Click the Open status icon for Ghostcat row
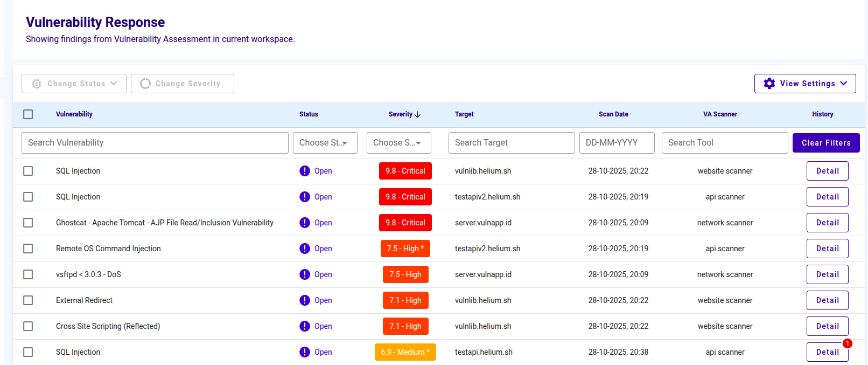868x365 pixels. pyautogui.click(x=305, y=223)
